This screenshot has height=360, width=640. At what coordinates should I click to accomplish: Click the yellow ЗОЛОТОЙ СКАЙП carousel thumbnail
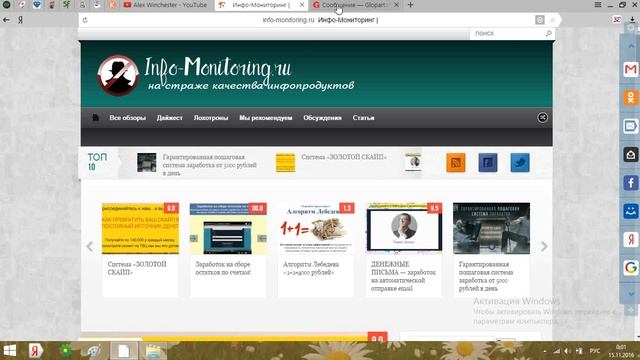click(140, 228)
